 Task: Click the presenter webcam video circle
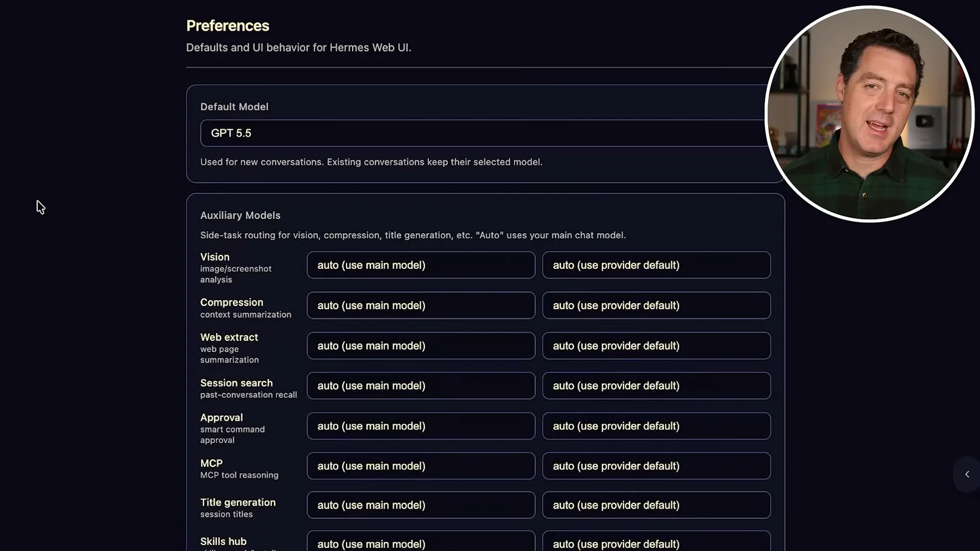pos(870,114)
